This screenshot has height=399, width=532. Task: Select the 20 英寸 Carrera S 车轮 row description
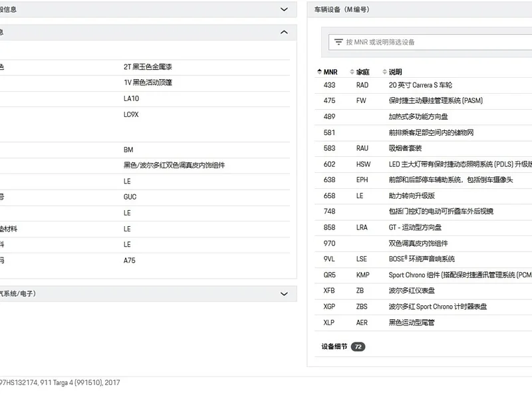tap(420, 85)
